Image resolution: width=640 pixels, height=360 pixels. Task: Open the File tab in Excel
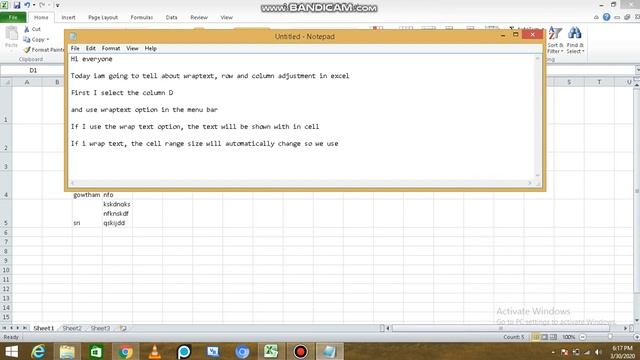pos(13,17)
